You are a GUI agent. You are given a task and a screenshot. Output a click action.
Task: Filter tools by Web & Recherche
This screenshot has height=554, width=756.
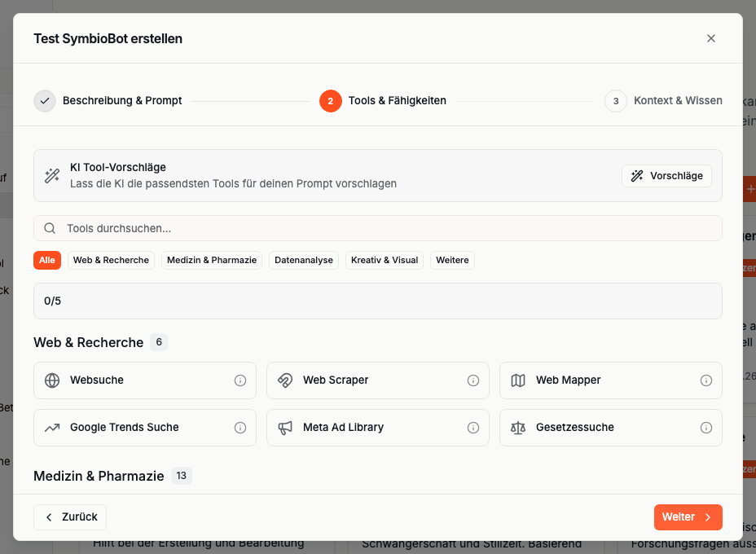coord(111,260)
